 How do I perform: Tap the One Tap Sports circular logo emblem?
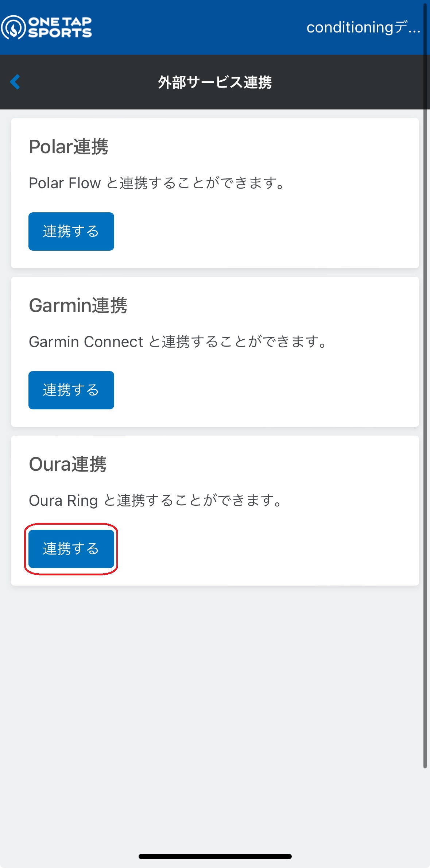13,27
